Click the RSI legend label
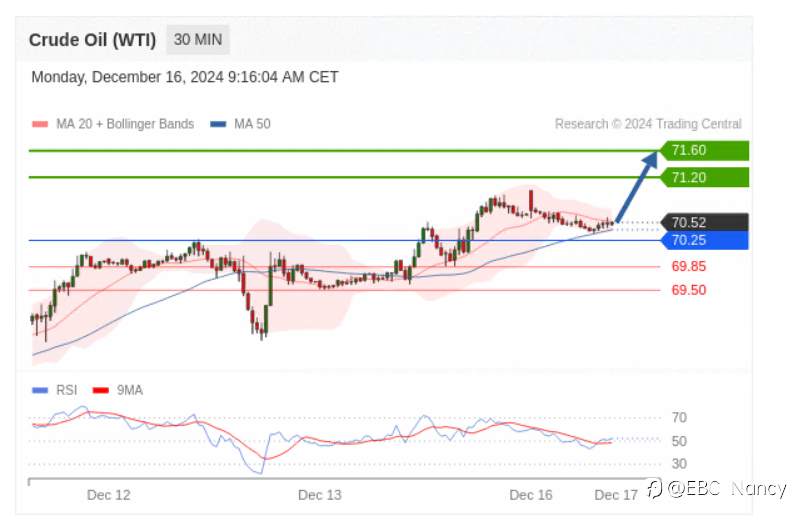The height and width of the screenshot is (522, 796). (x=67, y=390)
